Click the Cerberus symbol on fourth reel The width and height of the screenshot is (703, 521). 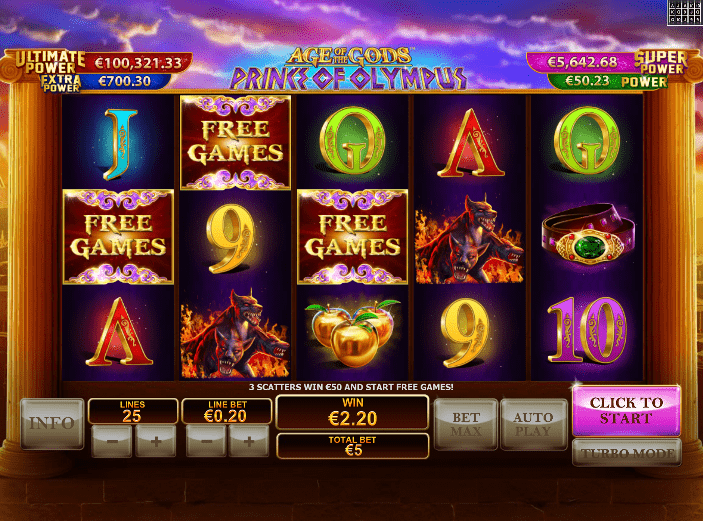point(469,239)
